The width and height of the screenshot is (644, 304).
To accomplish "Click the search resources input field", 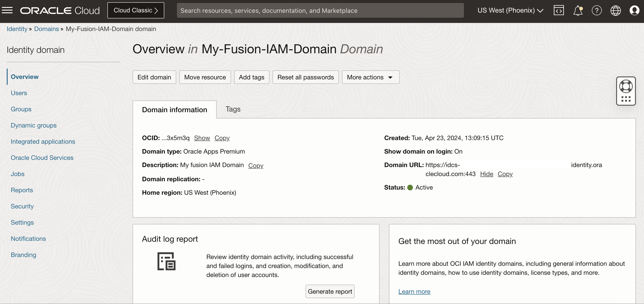I will [320, 11].
